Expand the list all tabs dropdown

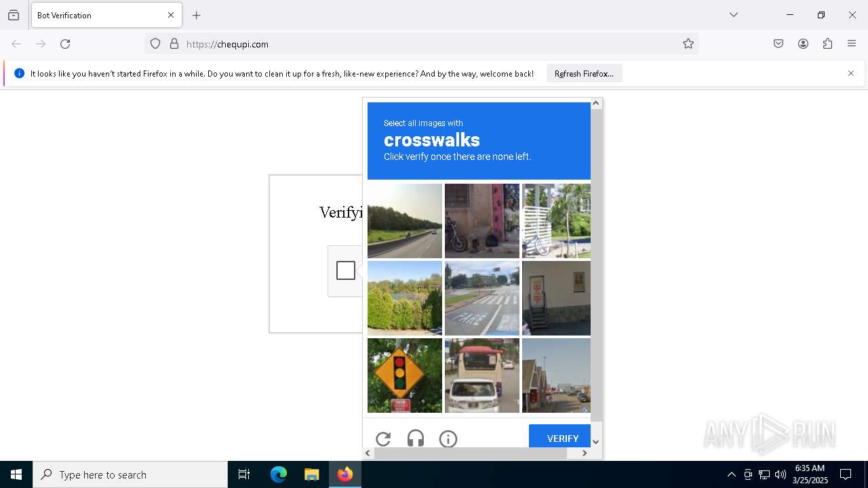(734, 15)
